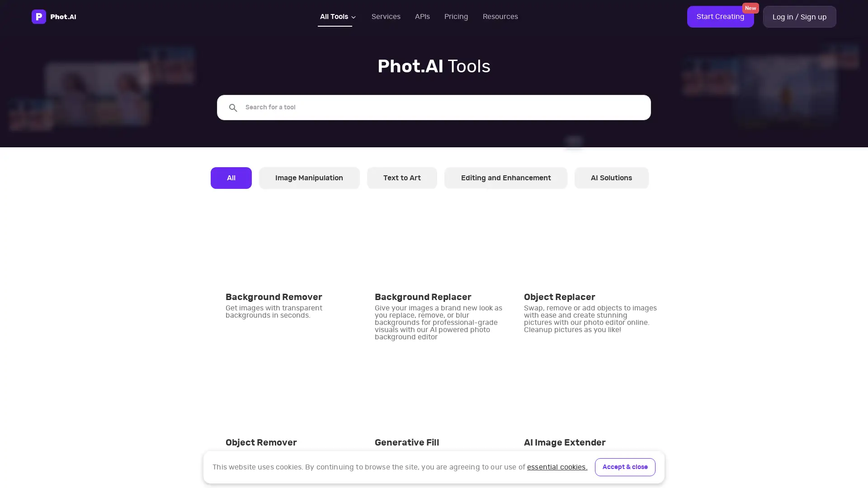
Task: Select the Image Manipulation filter tab
Action: pos(309,178)
